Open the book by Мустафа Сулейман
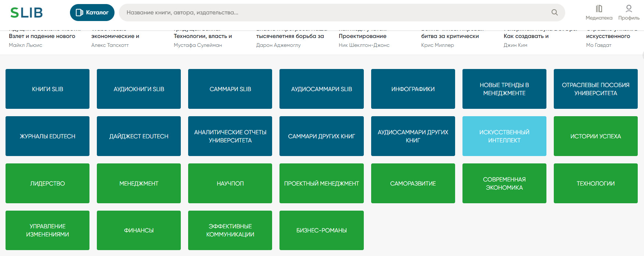This screenshot has height=256, width=644. (x=203, y=37)
